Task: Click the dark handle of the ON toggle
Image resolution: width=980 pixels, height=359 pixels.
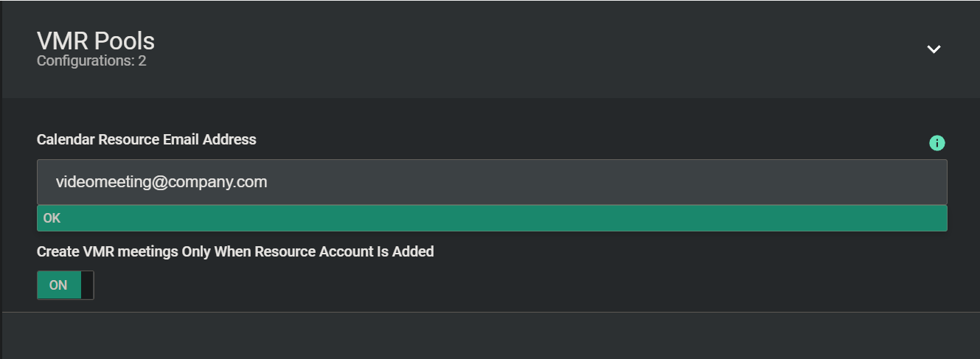Action: 87,285
